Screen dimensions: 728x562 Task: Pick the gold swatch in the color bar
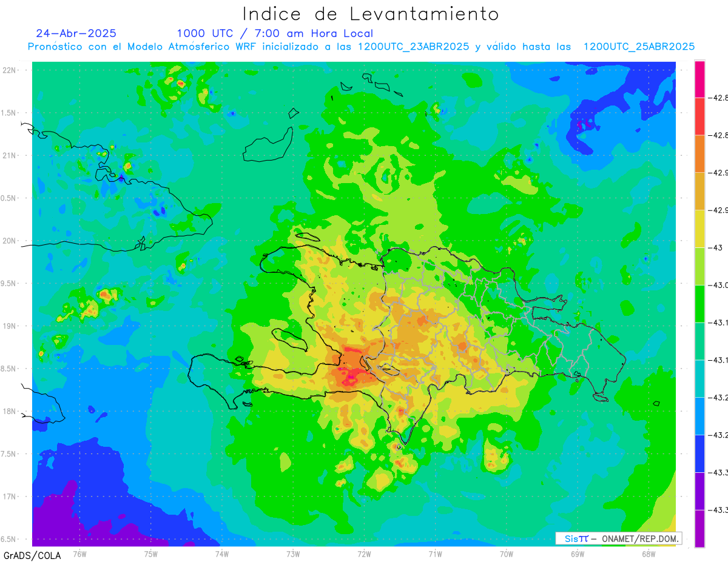pos(699,191)
